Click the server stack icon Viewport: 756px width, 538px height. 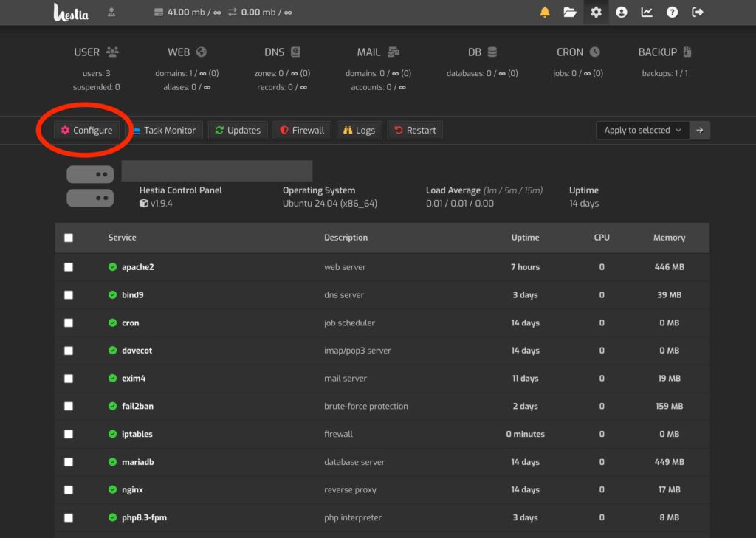point(90,186)
